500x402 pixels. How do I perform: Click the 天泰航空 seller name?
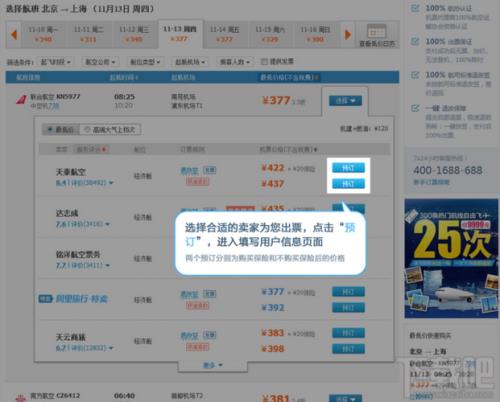point(71,172)
